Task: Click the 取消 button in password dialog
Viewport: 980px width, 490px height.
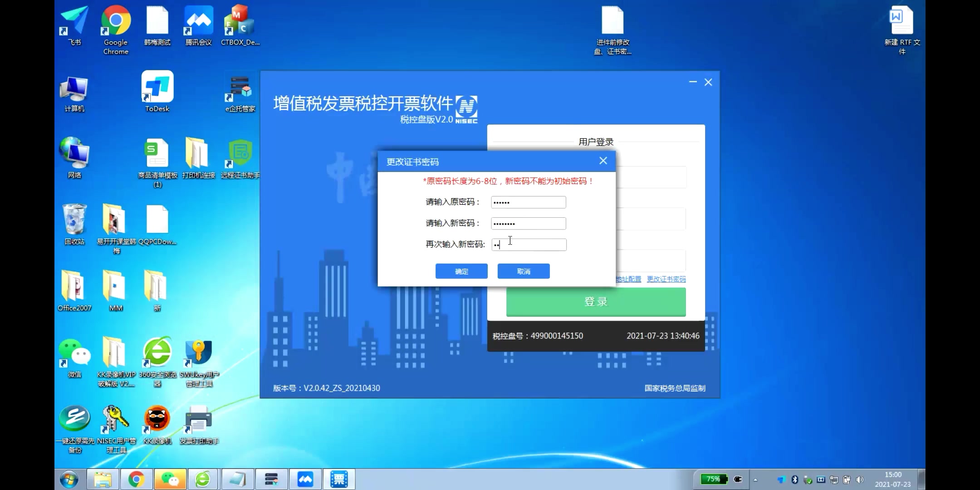Action: (x=524, y=271)
